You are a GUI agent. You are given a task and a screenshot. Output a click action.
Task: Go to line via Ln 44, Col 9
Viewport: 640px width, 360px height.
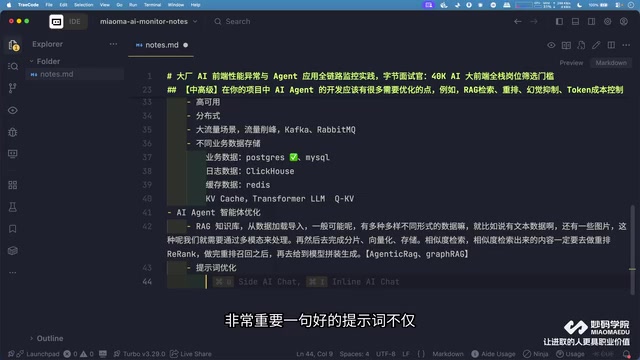[314, 354]
